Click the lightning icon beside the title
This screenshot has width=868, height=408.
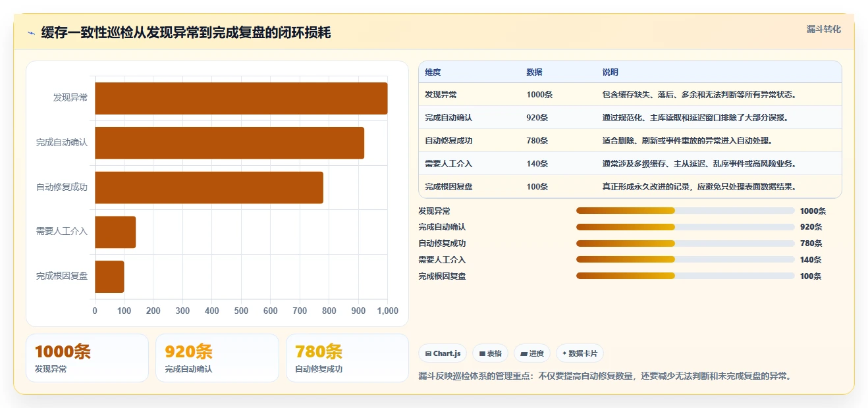click(x=31, y=33)
